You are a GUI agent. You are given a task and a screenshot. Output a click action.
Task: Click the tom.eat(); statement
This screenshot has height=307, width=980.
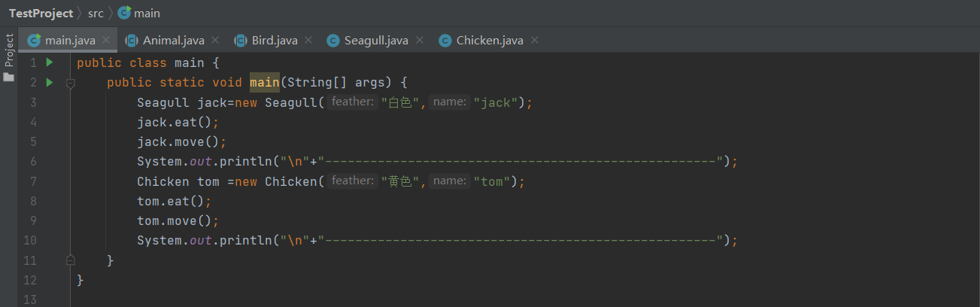point(174,201)
